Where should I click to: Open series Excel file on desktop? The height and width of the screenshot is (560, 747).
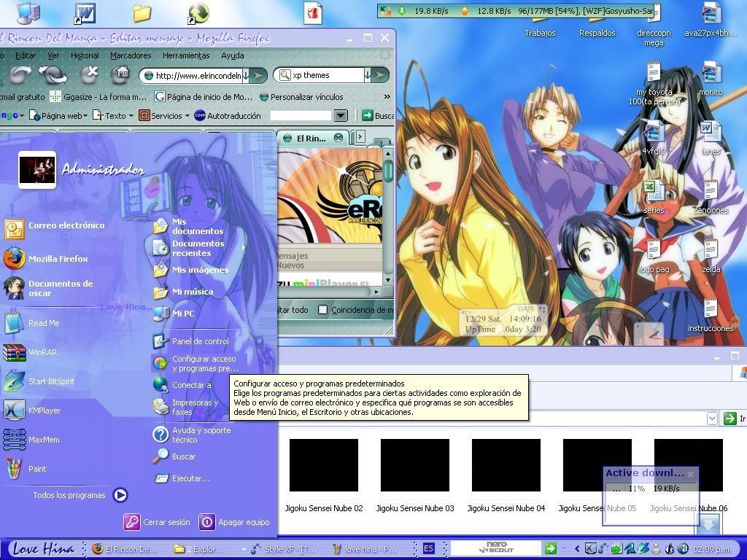click(x=654, y=196)
